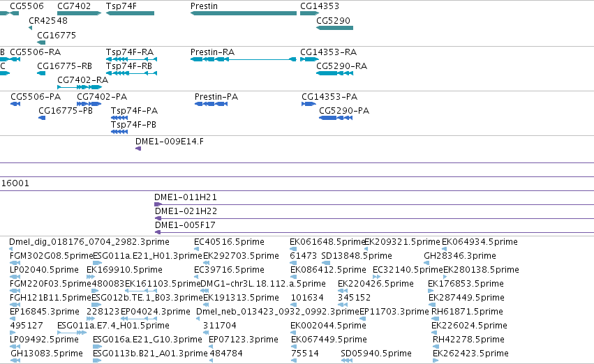The width and height of the screenshot is (594, 364).
Task: Click the 495127 EST label
Action: [x=26, y=326]
